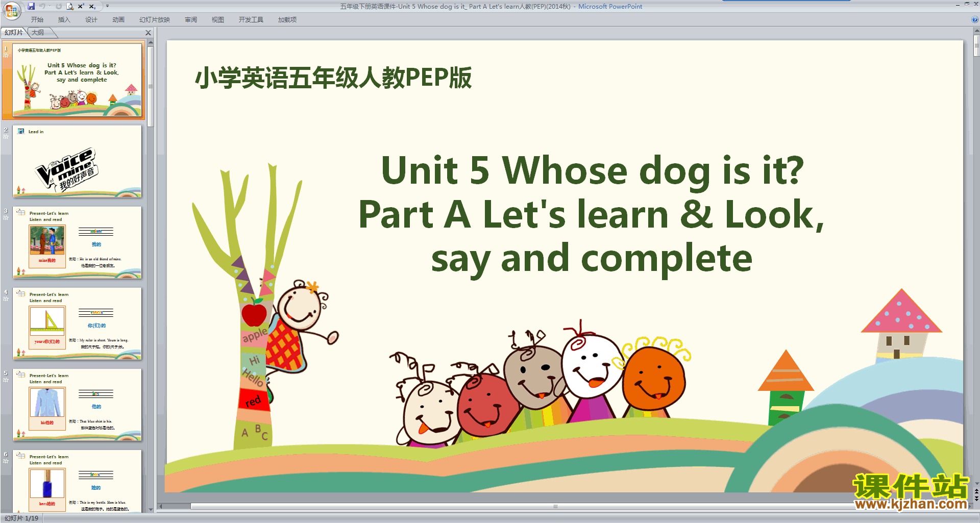
Task: Click the thumbnail pane vertical scrollbar thumb
Action: (x=151, y=87)
